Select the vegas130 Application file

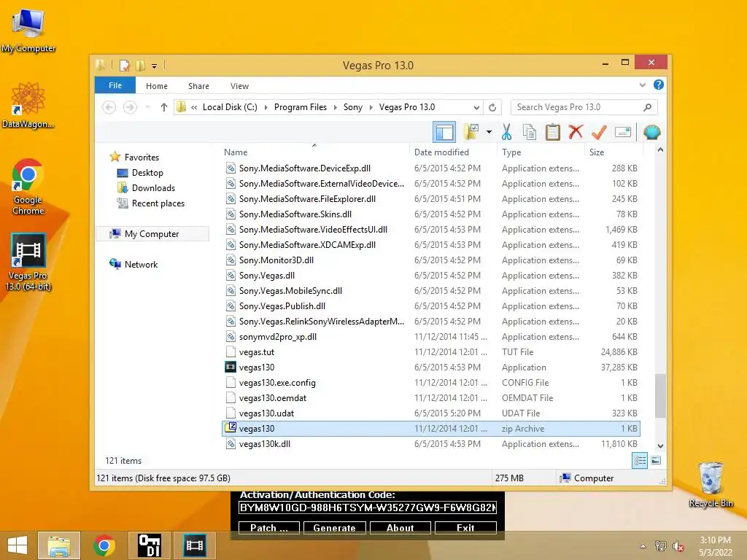(431, 367)
